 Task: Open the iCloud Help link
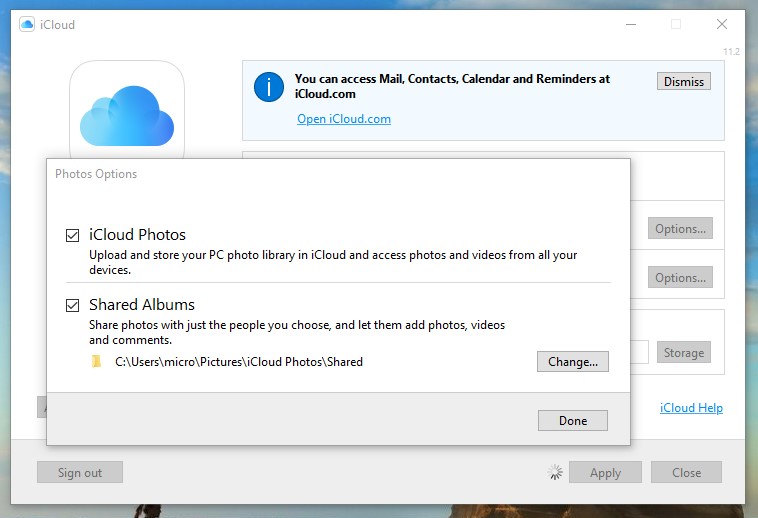(x=691, y=408)
